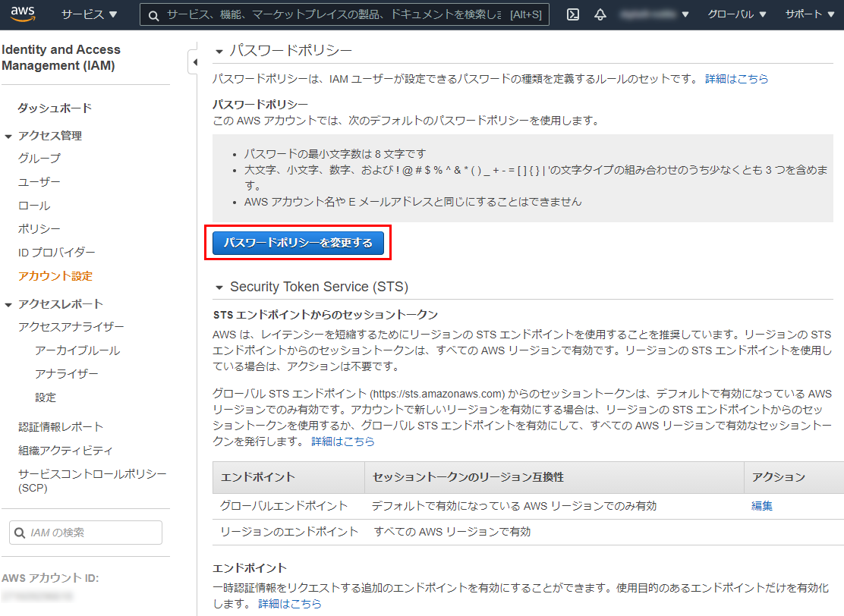Open アクセスアナライザー in the sidebar
Image resolution: width=844 pixels, height=616 pixels.
(71, 326)
